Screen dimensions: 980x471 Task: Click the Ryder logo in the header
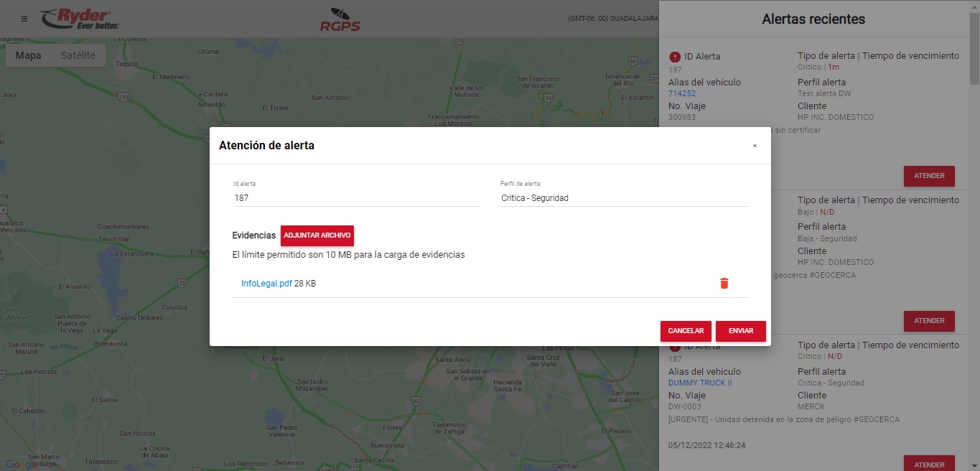coord(80,19)
